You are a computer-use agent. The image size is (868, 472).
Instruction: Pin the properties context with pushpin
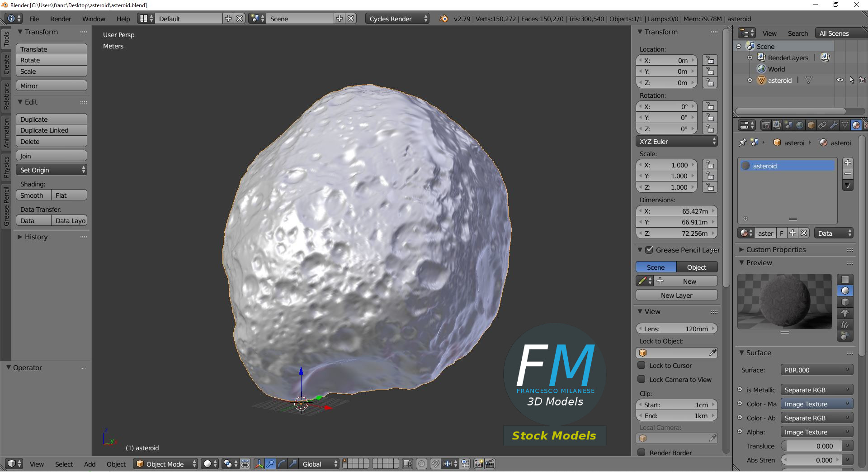click(743, 143)
